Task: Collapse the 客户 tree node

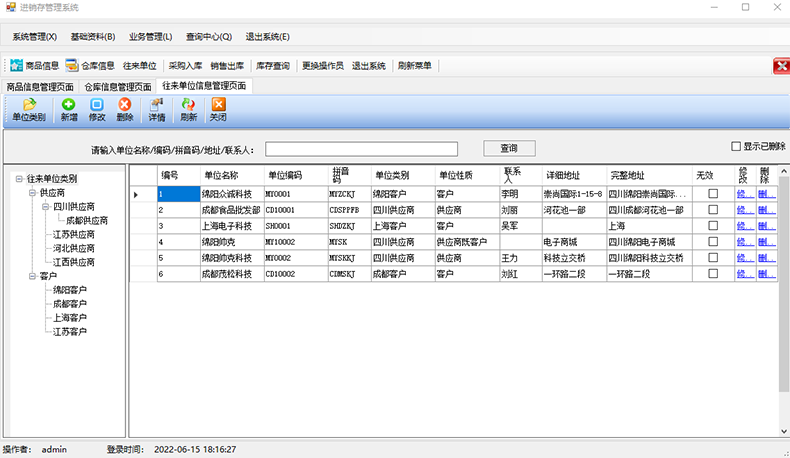Action: (x=32, y=276)
